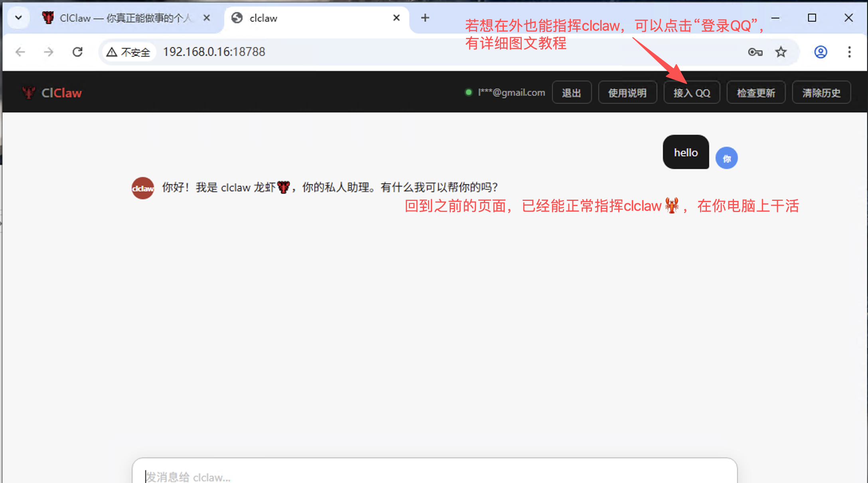The image size is (868, 483).
Task: Click the browser reload page icon
Action: tap(77, 52)
